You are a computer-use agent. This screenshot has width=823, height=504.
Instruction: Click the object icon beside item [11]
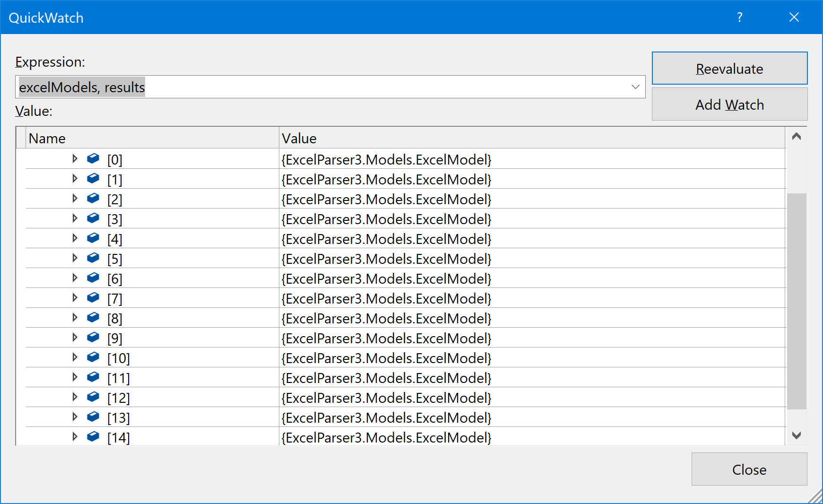tap(93, 377)
